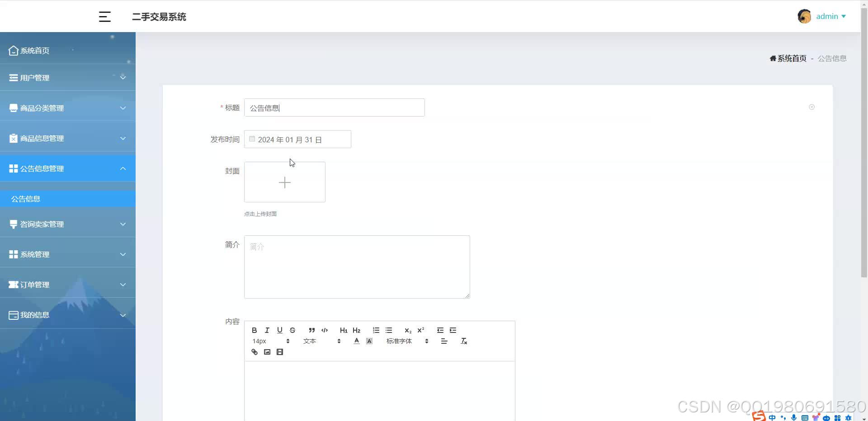Open the 发布时间 date picker
Image resolution: width=868 pixels, height=421 pixels.
(x=297, y=139)
